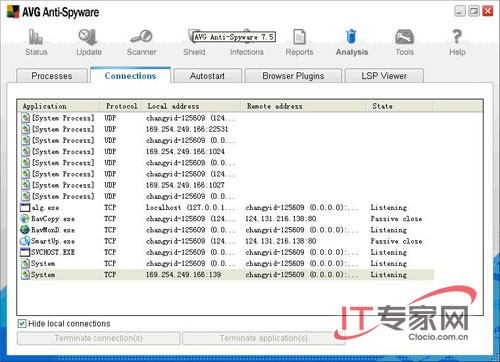500x362 pixels.
Task: Switch to the LSP Viewer tab
Action: pyautogui.click(x=384, y=76)
